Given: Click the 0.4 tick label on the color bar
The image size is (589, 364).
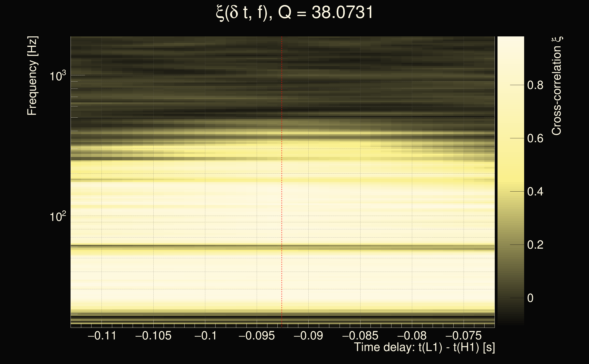Looking at the screenshot, I should tap(535, 192).
